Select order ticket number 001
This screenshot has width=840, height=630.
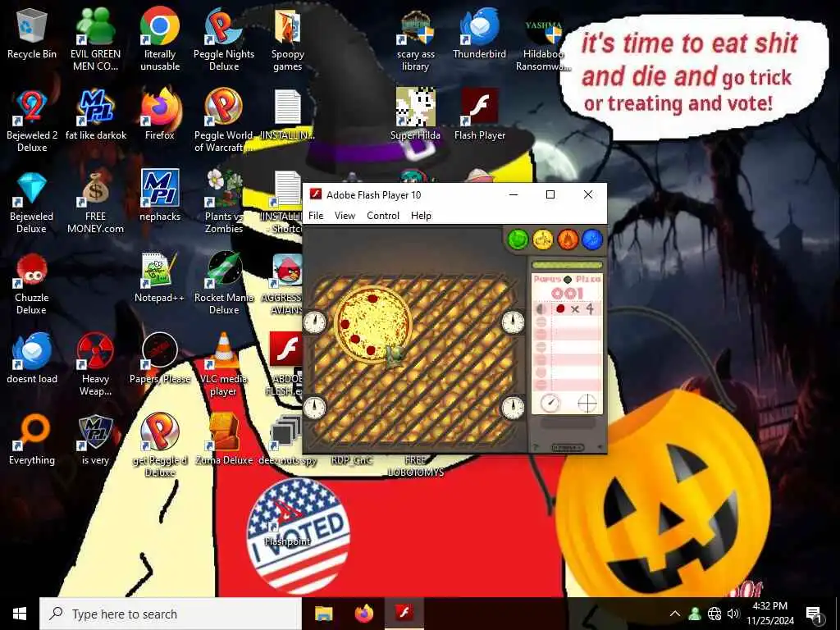point(568,293)
